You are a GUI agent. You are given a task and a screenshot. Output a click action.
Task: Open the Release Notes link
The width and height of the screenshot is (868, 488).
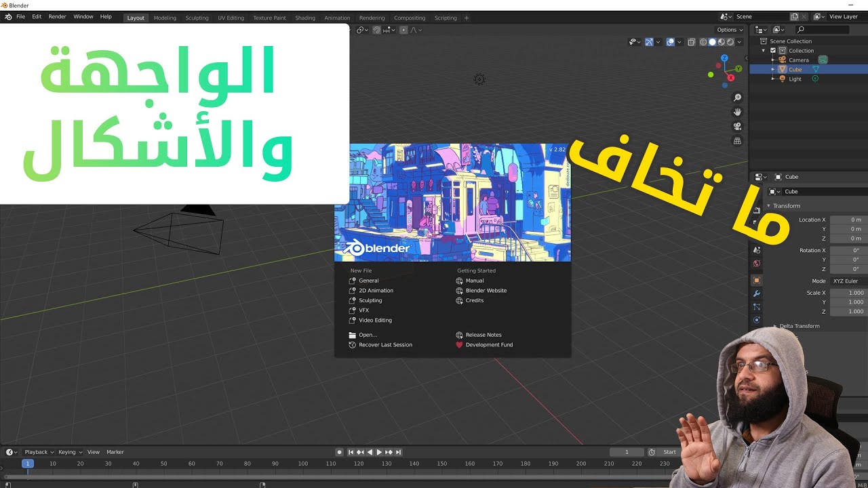484,335
